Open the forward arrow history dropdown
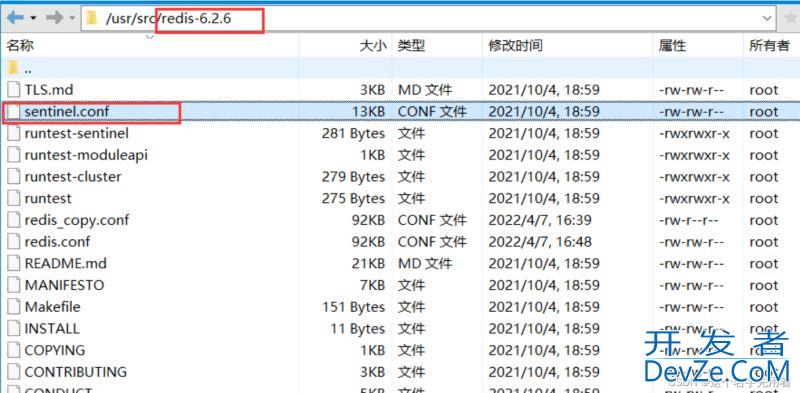 [71, 18]
